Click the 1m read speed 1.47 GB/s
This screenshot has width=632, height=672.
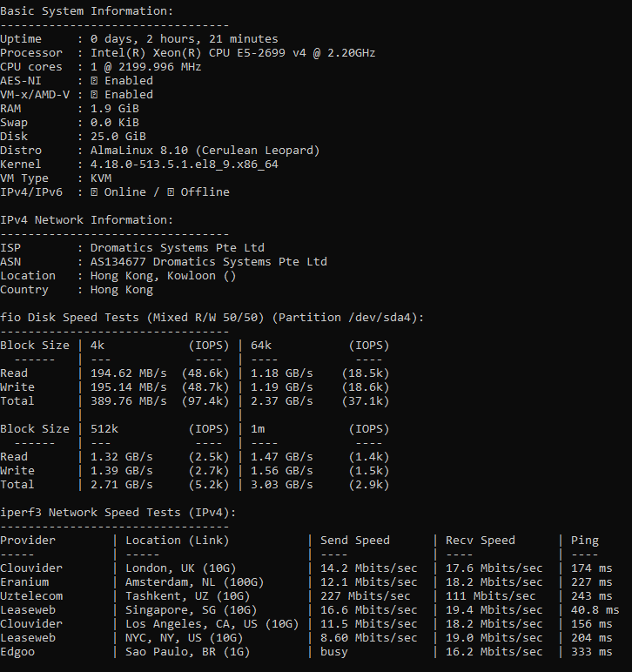[x=282, y=457]
